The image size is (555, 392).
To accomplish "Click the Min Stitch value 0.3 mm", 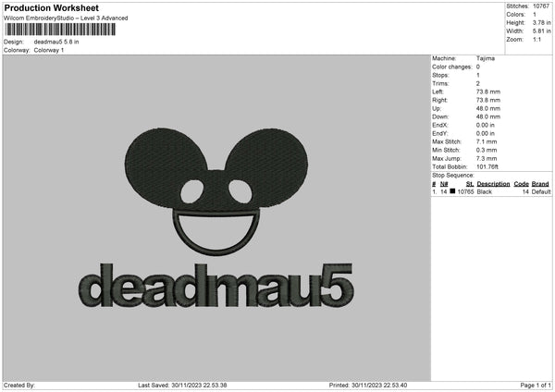I will pos(487,150).
